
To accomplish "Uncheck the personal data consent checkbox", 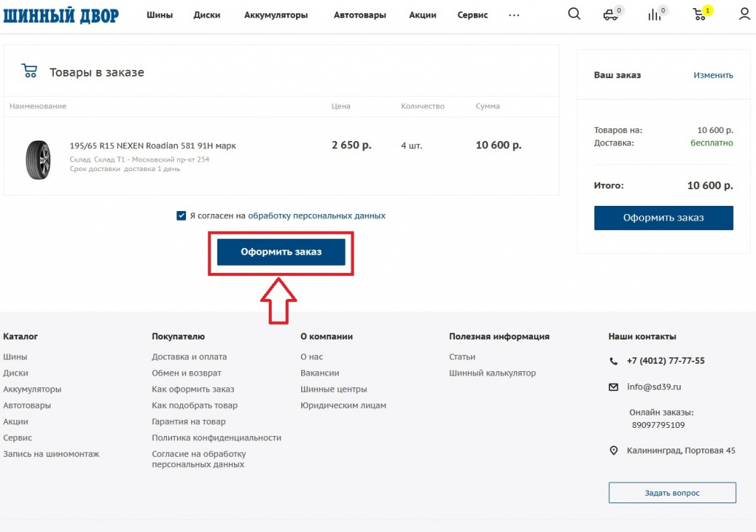I will click(182, 216).
